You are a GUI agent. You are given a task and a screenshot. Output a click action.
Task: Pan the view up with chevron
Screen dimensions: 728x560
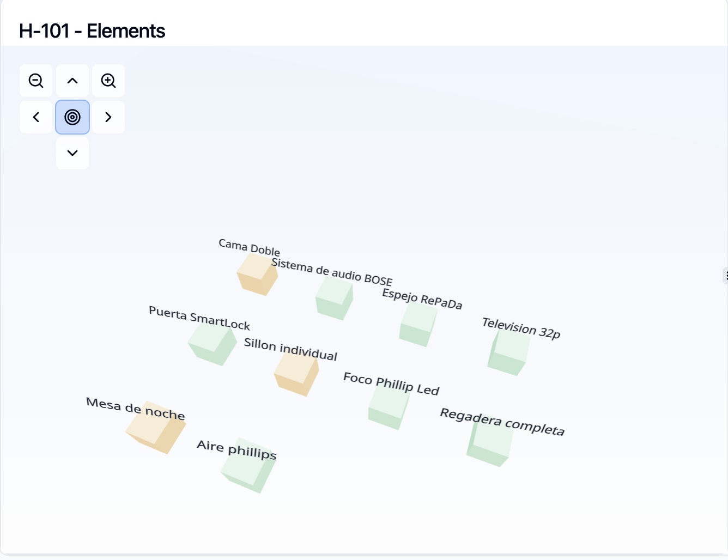click(x=72, y=81)
